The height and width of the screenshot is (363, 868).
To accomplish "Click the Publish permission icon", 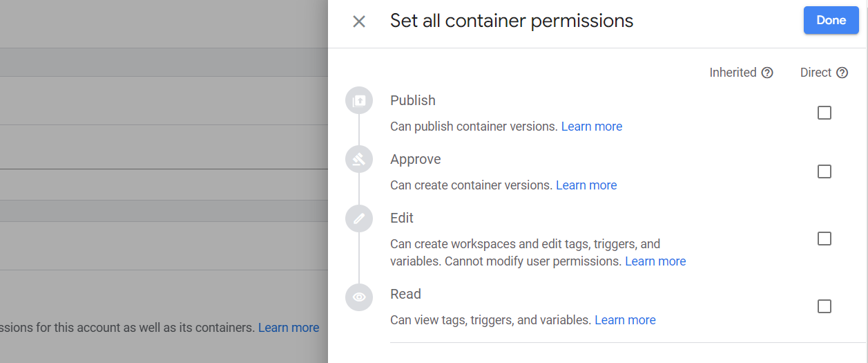I will click(359, 101).
